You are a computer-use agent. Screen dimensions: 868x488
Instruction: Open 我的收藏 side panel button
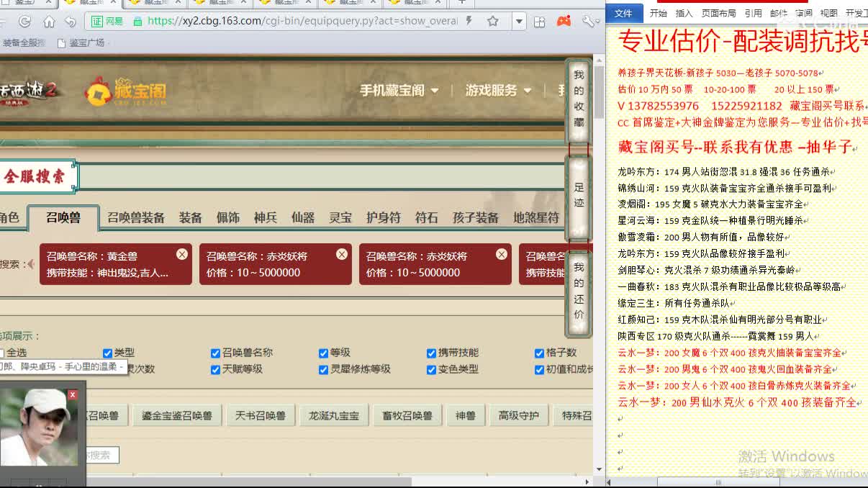point(579,99)
